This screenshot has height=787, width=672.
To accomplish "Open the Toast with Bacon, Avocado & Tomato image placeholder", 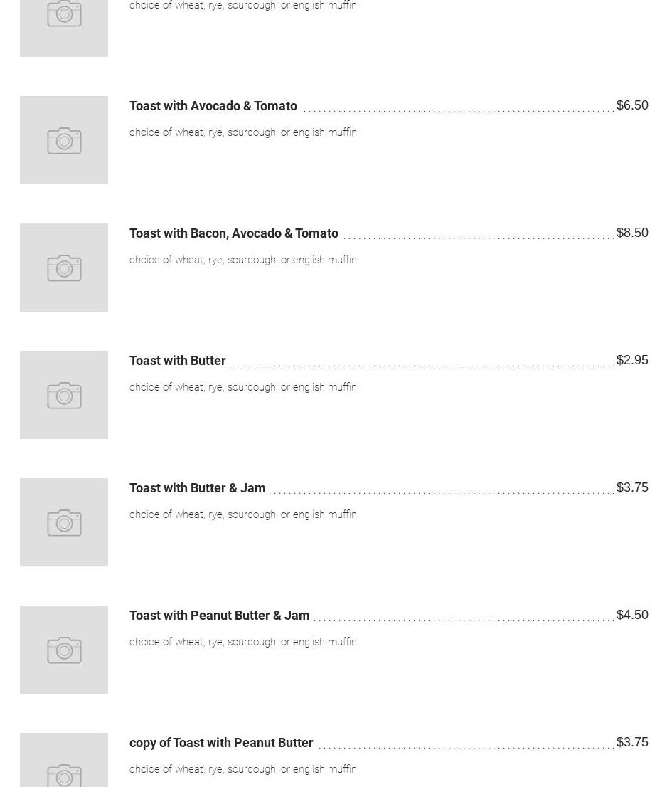I will point(64,268).
